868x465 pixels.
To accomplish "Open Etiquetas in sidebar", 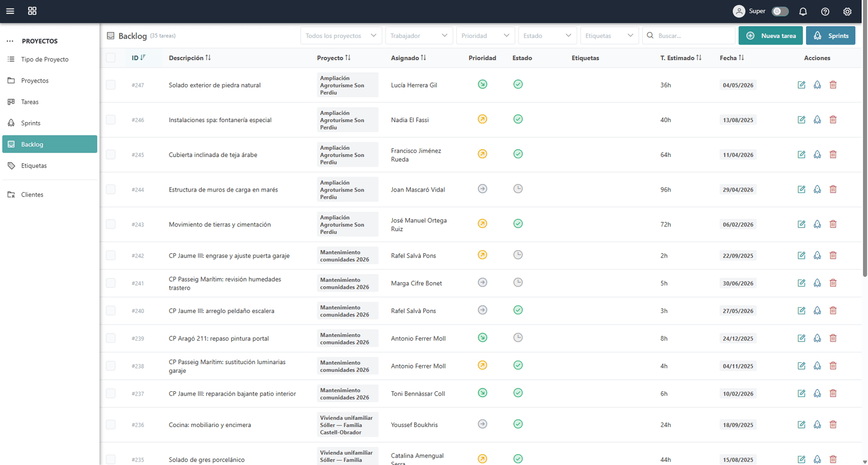I will (50, 165).
